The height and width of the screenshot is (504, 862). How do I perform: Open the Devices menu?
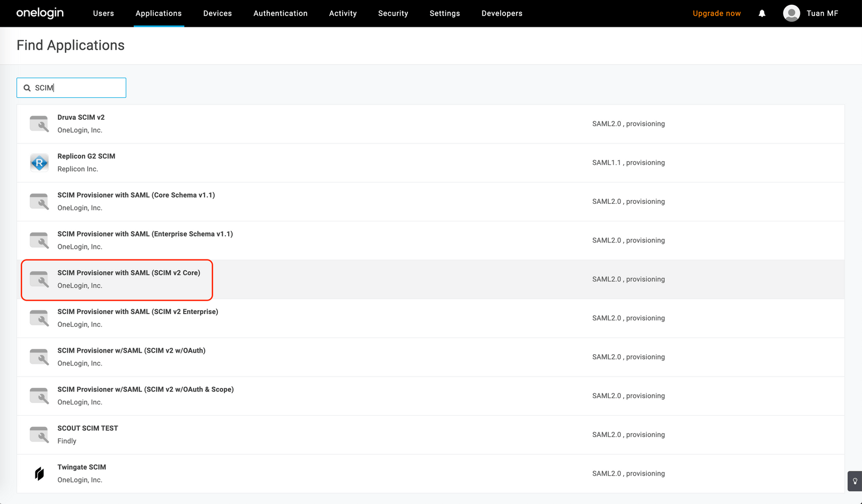pyautogui.click(x=217, y=13)
